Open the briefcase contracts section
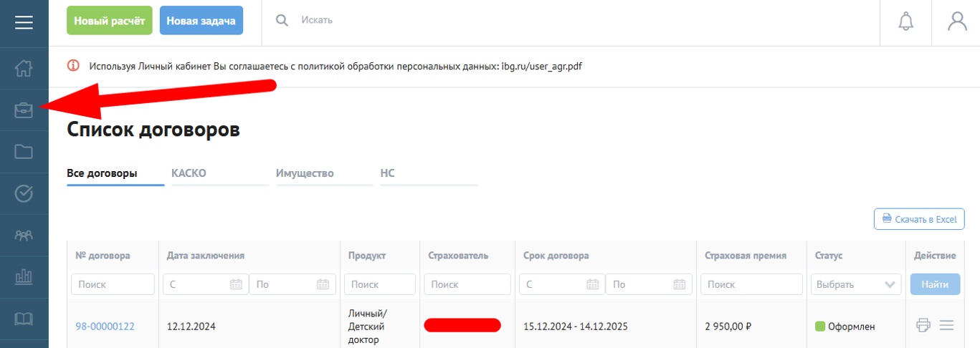The width and height of the screenshot is (980, 348). click(x=24, y=110)
